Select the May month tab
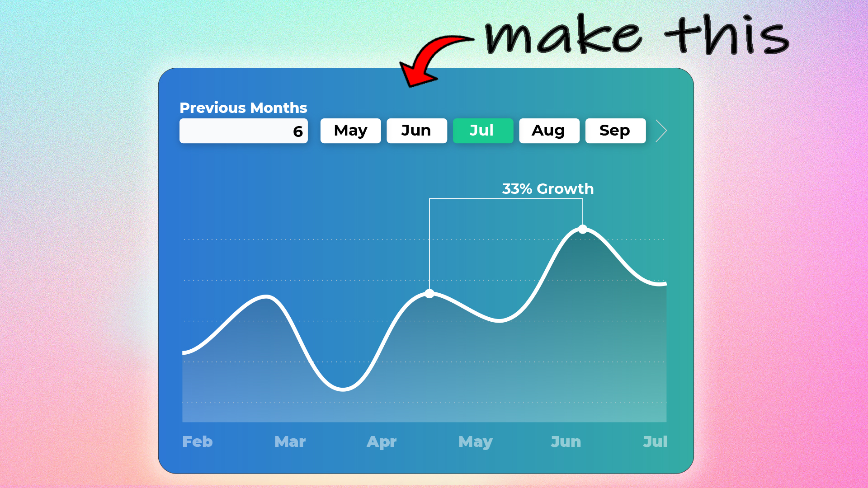Screen dimensions: 868x488 tap(350, 131)
